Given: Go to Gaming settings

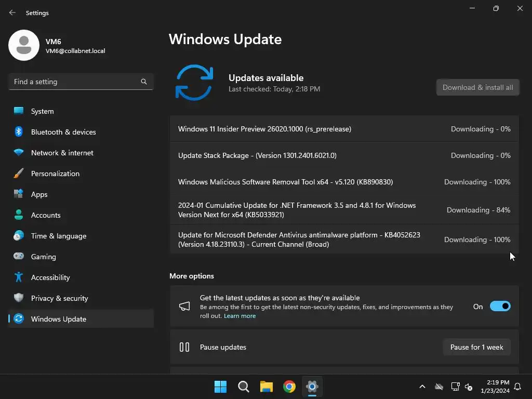Looking at the screenshot, I should pos(81,257).
